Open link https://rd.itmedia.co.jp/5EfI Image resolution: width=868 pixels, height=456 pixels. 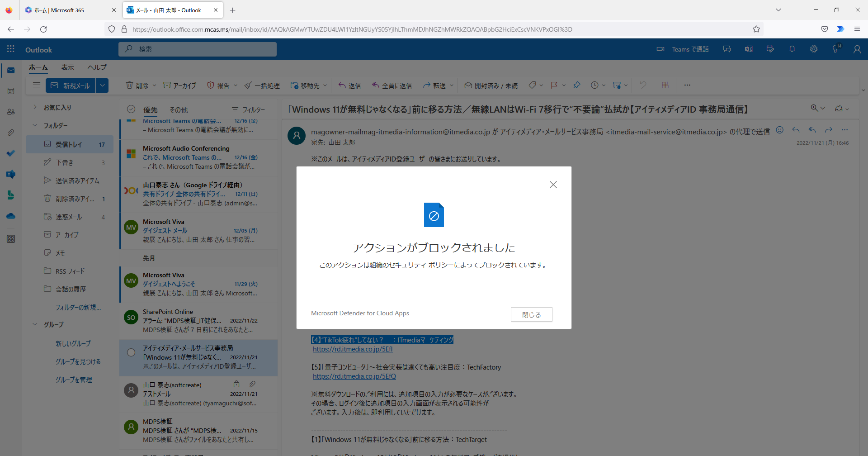(353, 349)
